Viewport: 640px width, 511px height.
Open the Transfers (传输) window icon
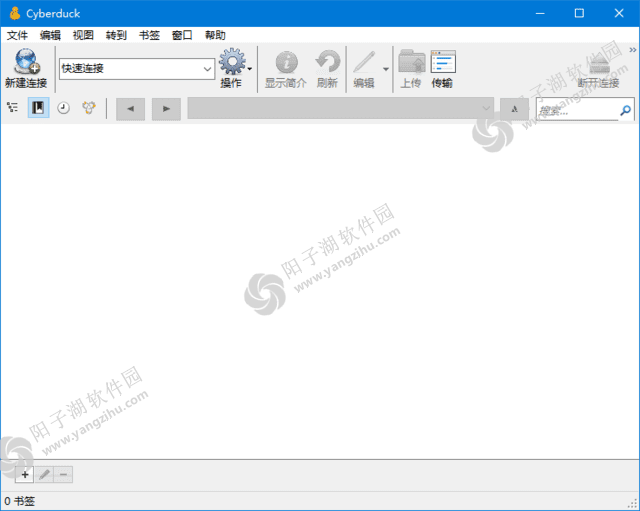(443, 62)
